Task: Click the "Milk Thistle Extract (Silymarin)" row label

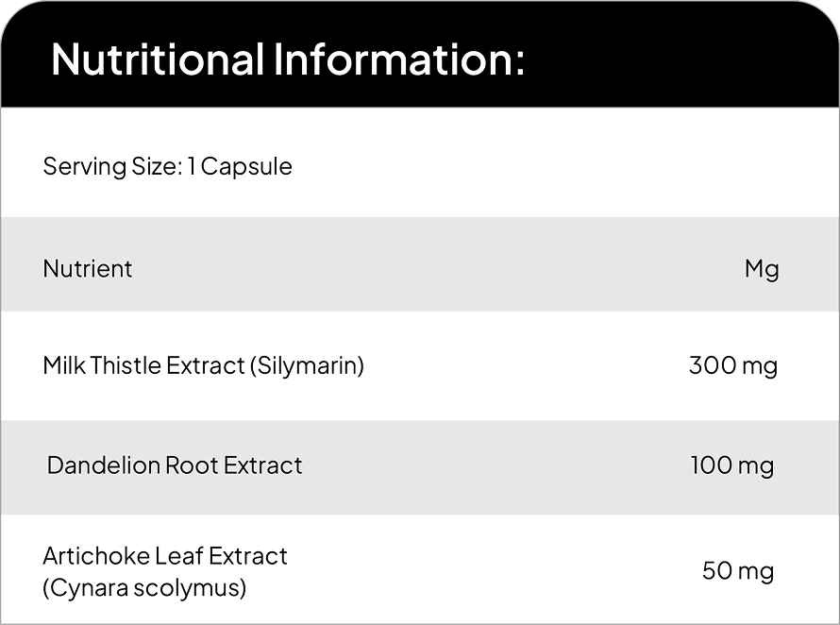Action: (x=203, y=365)
